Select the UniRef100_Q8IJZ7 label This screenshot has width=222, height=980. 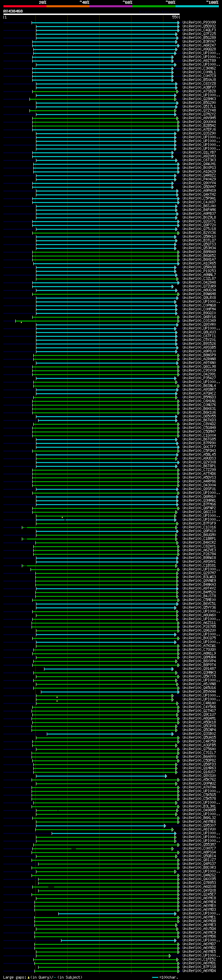point(199,860)
